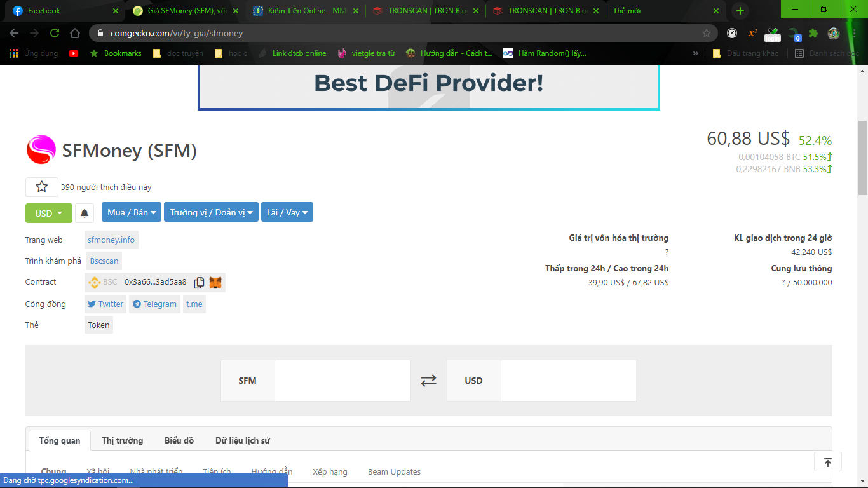
Task: Add the token to MetaMask via fox icon
Action: tap(216, 282)
